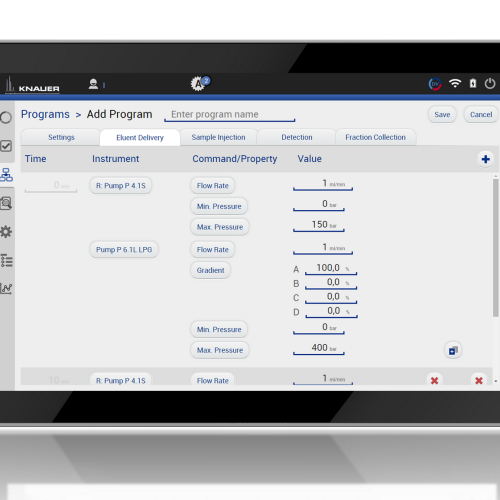Image resolution: width=500 pixels, height=500 pixels.
Task: Switch to the Sample Injection tab
Action: pyautogui.click(x=218, y=137)
